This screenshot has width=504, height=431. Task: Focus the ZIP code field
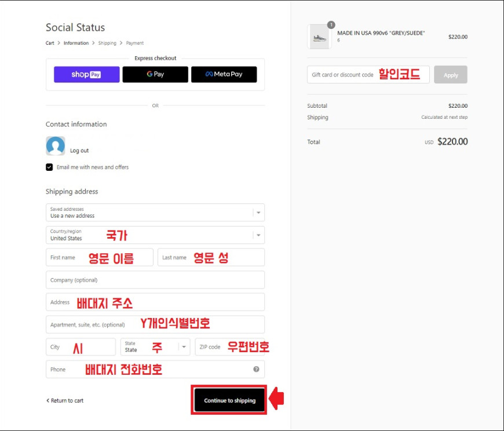click(x=230, y=347)
